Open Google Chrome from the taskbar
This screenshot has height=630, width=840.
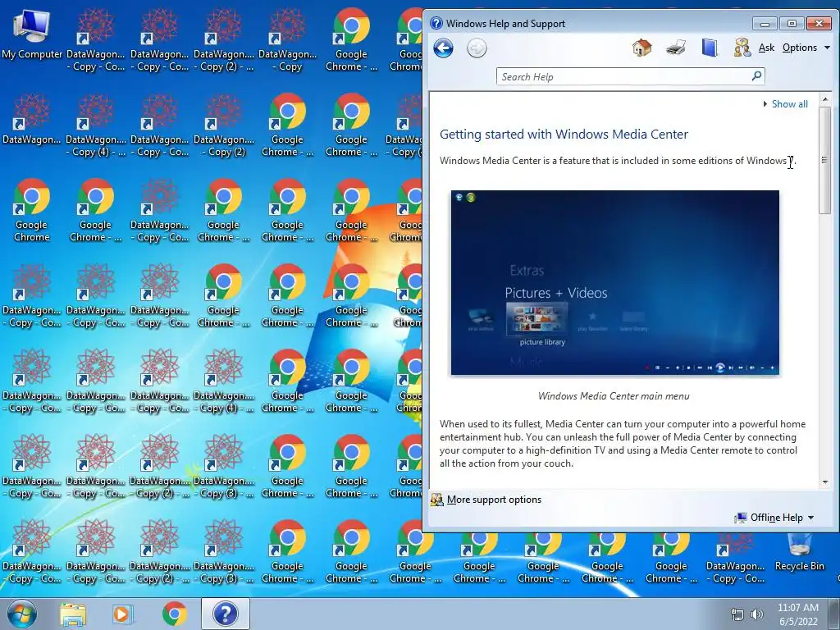(174, 614)
